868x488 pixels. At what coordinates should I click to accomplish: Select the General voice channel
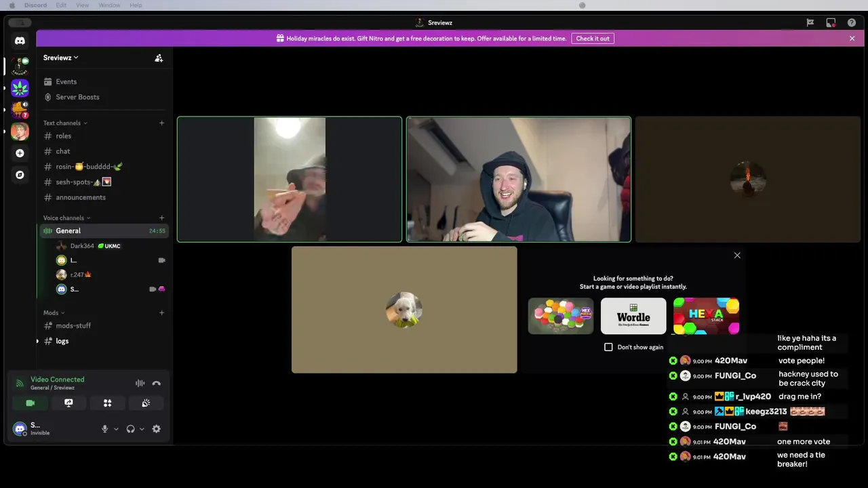pos(103,231)
